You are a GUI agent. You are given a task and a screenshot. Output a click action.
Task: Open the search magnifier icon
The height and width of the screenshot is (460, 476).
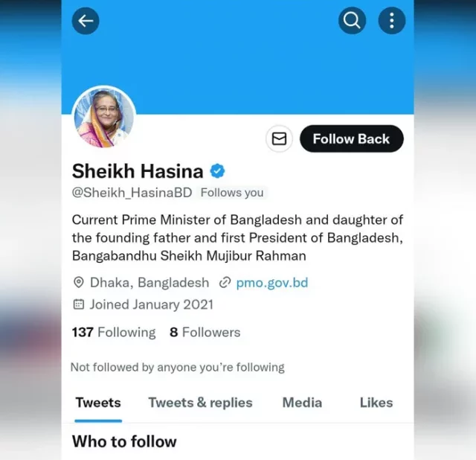click(x=352, y=21)
